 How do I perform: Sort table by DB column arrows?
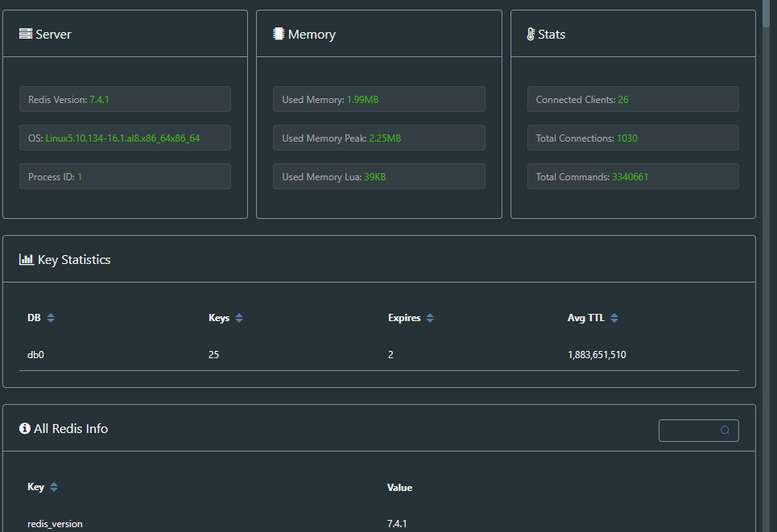[51, 318]
